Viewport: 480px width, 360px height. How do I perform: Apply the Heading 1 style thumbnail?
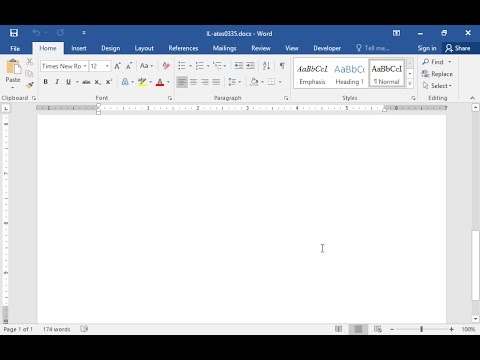click(x=350, y=74)
